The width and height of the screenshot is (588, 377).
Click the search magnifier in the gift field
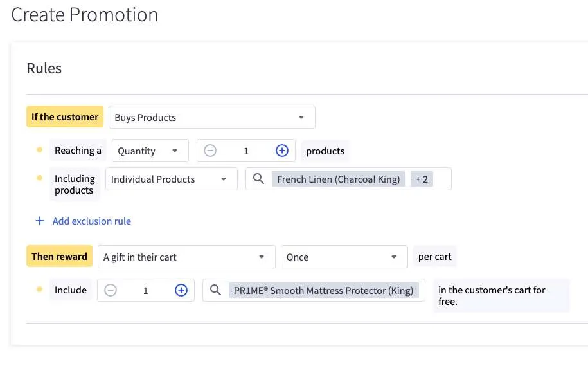click(x=215, y=290)
